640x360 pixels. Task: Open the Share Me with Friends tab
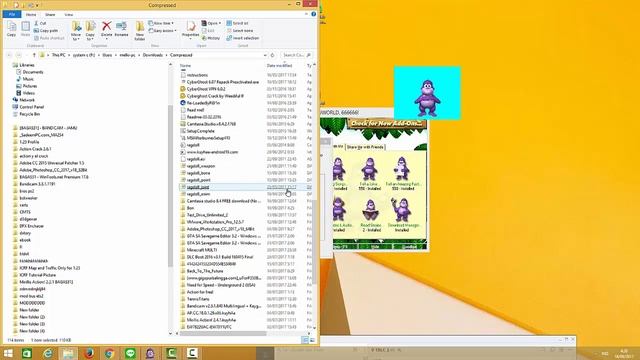click(x=365, y=147)
